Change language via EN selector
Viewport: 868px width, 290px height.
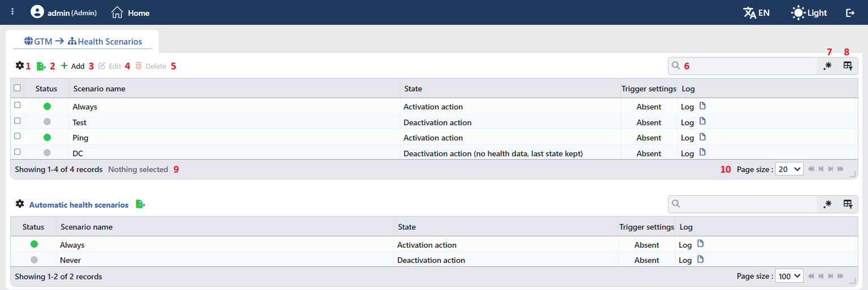pyautogui.click(x=756, y=12)
